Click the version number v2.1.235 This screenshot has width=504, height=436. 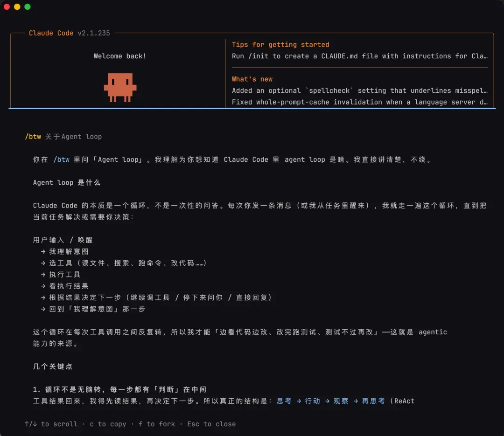tap(94, 33)
